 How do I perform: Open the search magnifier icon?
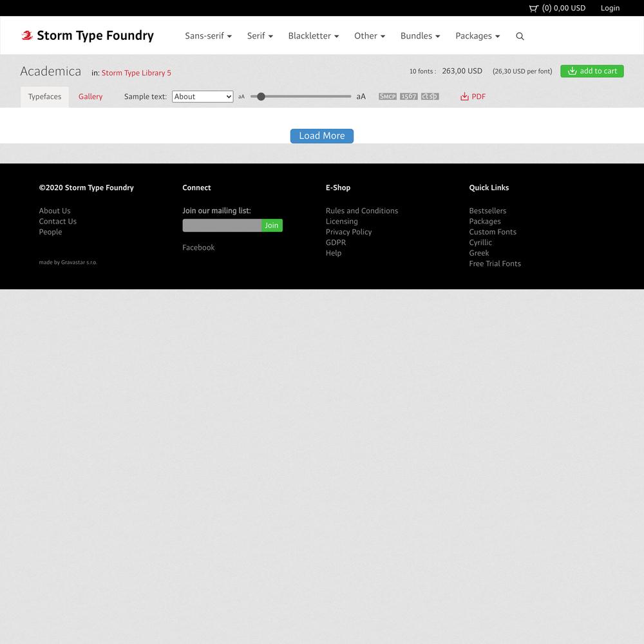(x=520, y=36)
